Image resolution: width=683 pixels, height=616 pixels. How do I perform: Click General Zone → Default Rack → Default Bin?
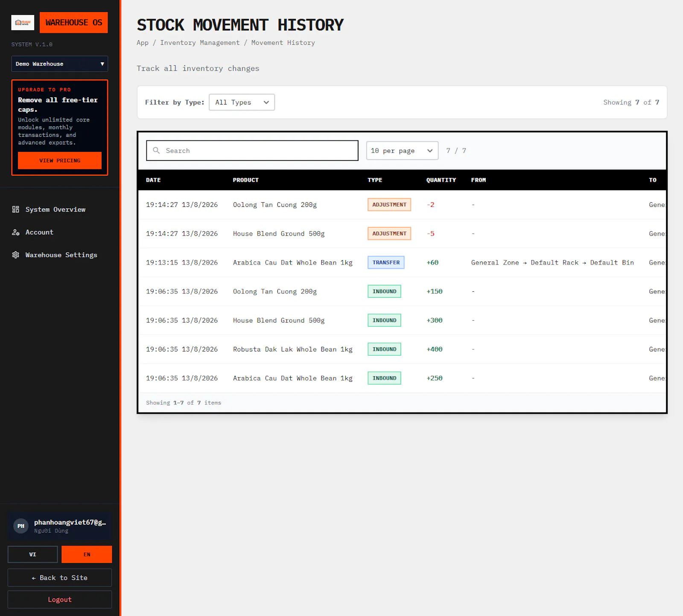pos(552,262)
